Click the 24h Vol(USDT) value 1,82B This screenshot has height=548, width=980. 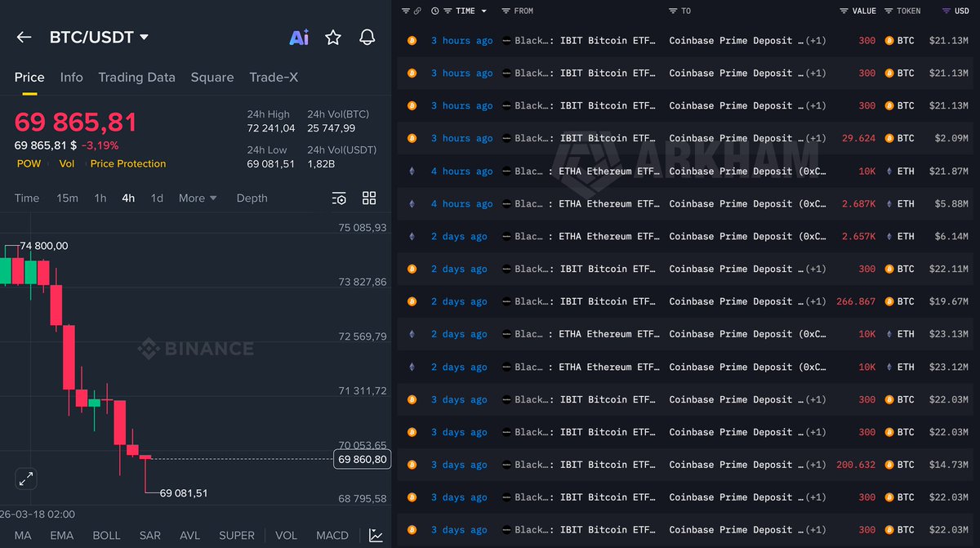pos(321,164)
